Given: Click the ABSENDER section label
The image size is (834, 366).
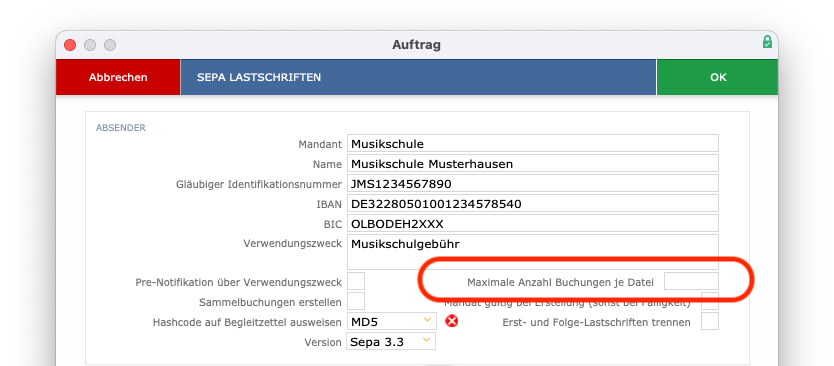Looking at the screenshot, I should pos(121,128).
